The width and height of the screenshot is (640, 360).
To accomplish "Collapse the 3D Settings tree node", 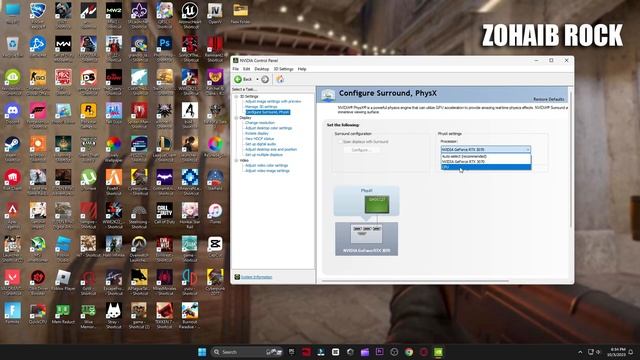I will click(236, 96).
